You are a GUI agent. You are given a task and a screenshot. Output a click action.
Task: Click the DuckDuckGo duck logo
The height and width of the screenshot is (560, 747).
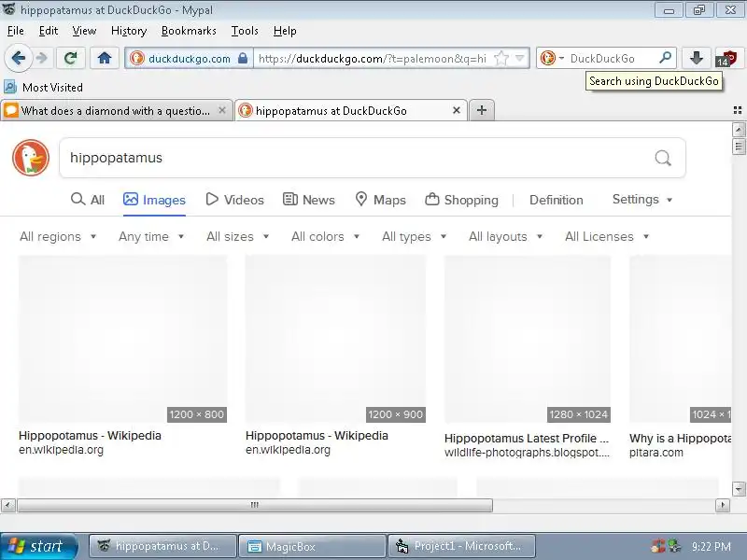pyautogui.click(x=31, y=158)
